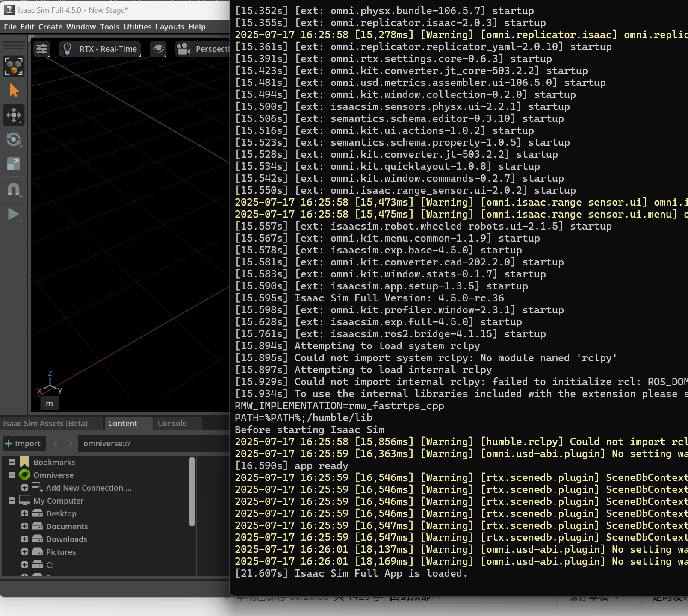The width and height of the screenshot is (688, 616).
Task: Select the Documents folder label
Action: pos(67,526)
